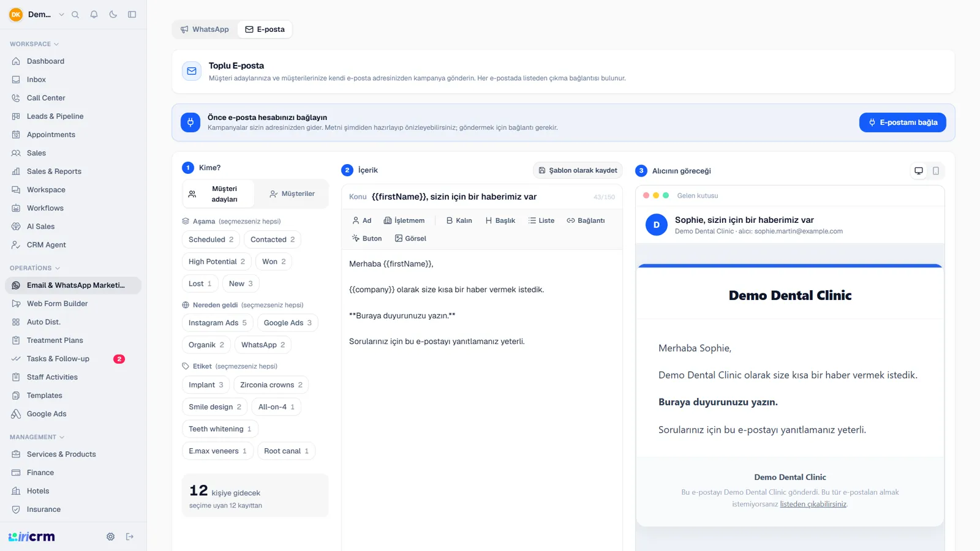Click the logout icon in sidebar footer

pos(130,537)
